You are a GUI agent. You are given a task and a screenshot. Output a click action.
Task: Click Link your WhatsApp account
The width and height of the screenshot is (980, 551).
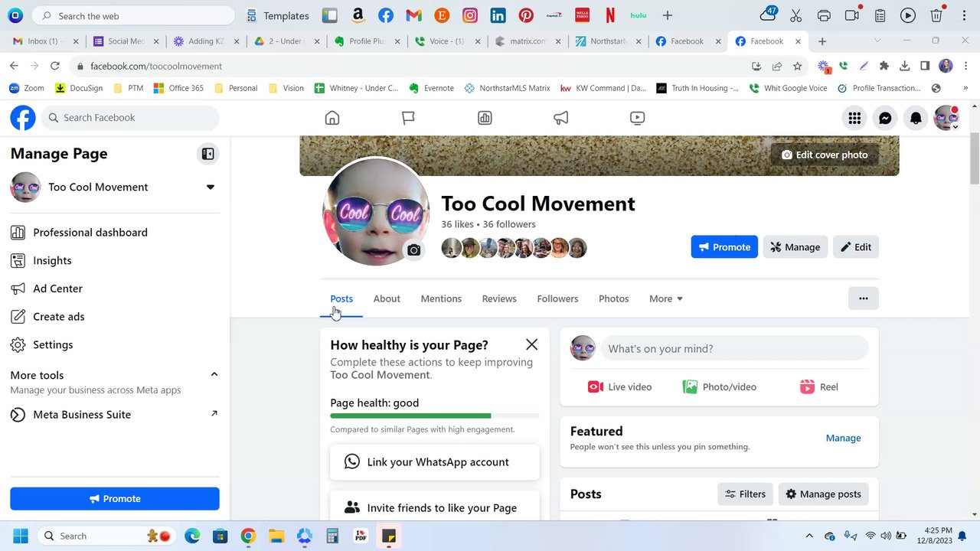pos(435,462)
